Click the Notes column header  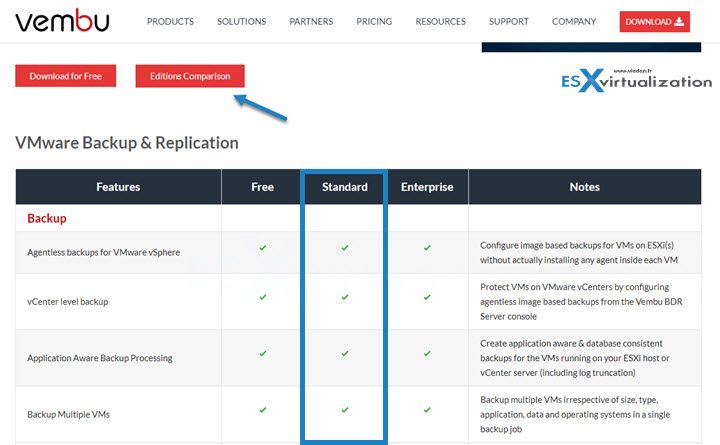click(x=585, y=187)
